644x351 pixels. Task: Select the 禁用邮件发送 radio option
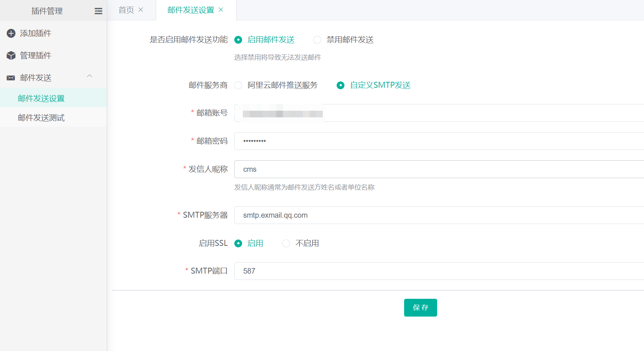(317, 40)
